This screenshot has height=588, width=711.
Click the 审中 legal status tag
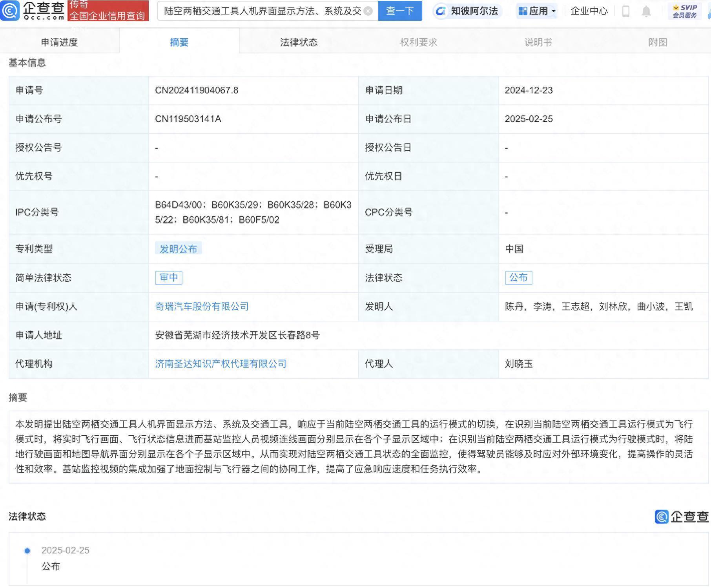(x=168, y=278)
